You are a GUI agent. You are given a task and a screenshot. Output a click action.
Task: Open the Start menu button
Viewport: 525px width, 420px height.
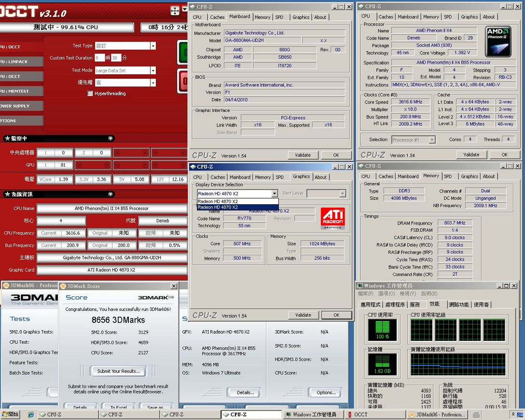pos(10,414)
